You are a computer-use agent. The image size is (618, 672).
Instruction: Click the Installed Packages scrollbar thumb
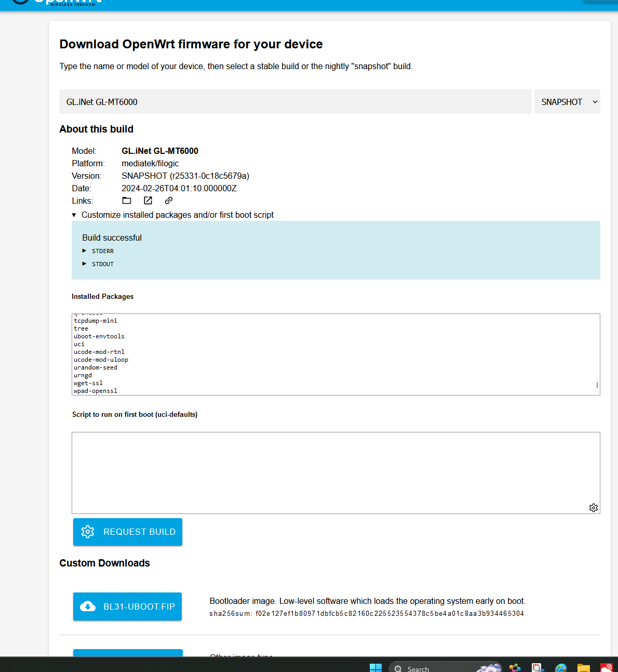click(597, 385)
